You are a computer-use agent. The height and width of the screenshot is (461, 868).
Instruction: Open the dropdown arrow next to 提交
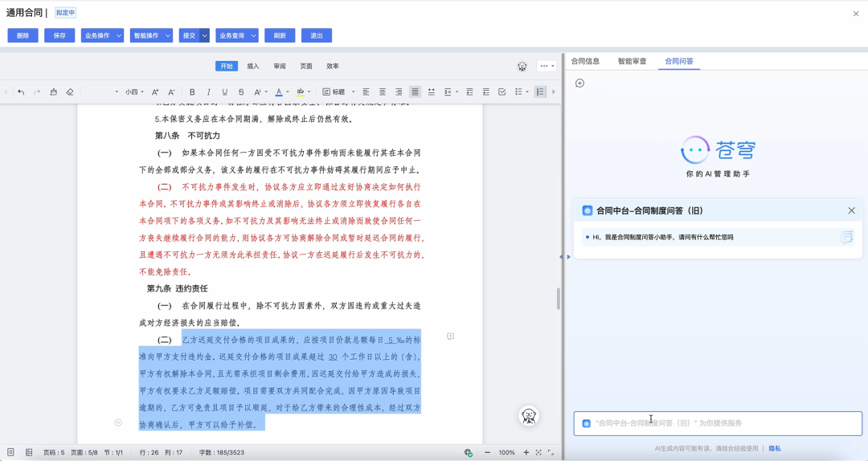click(x=205, y=35)
